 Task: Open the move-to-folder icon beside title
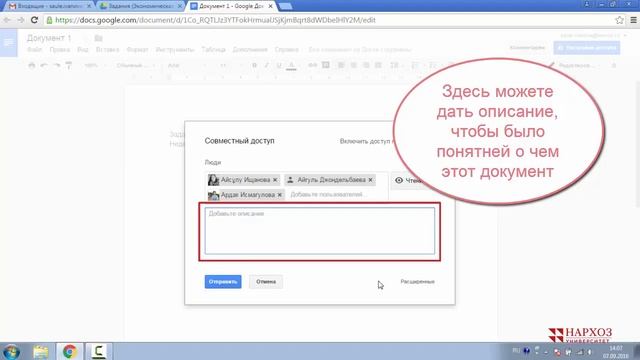98,38
